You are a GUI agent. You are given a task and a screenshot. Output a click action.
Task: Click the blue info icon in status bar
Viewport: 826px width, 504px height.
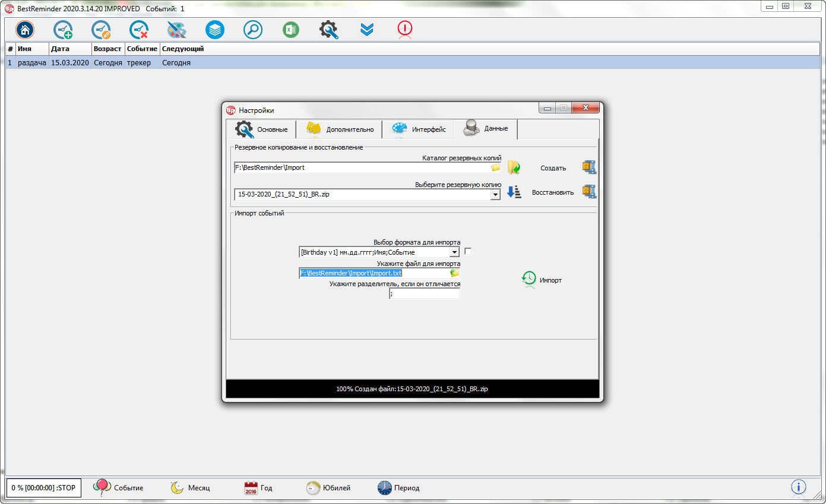tap(799, 487)
